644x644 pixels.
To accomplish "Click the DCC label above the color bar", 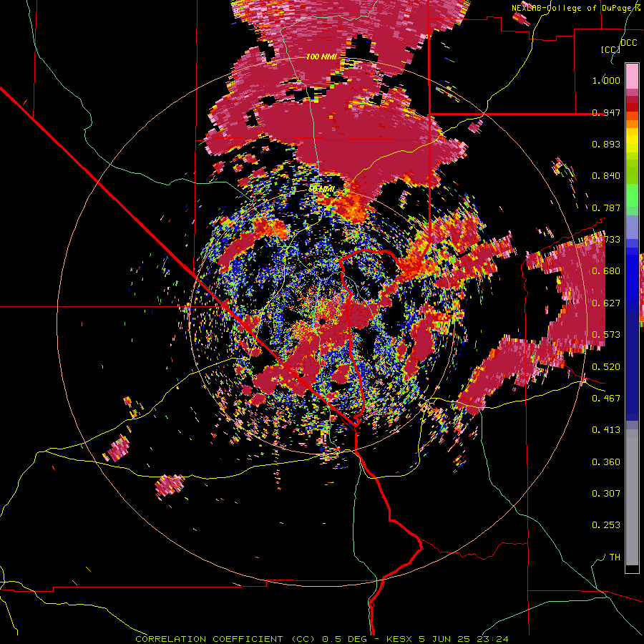I will pyautogui.click(x=628, y=43).
